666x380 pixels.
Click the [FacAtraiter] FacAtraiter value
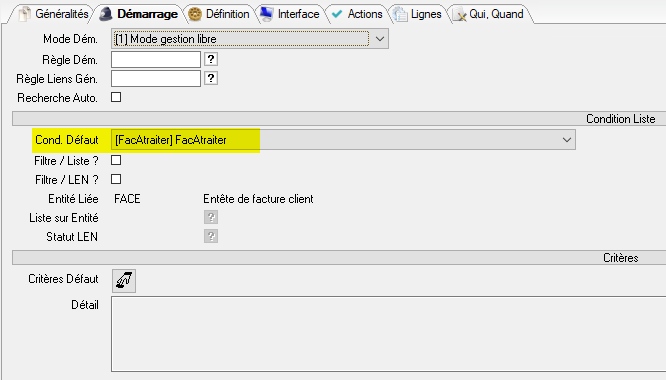click(x=171, y=140)
